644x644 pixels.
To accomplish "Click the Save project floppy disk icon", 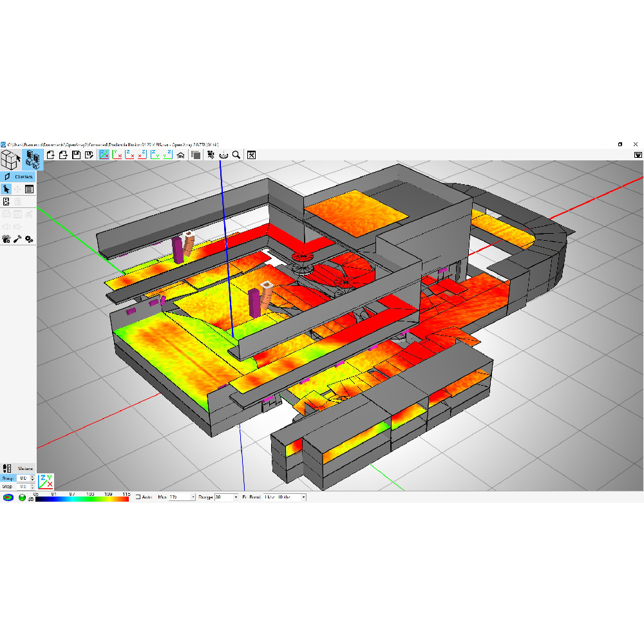I will pos(77,155).
